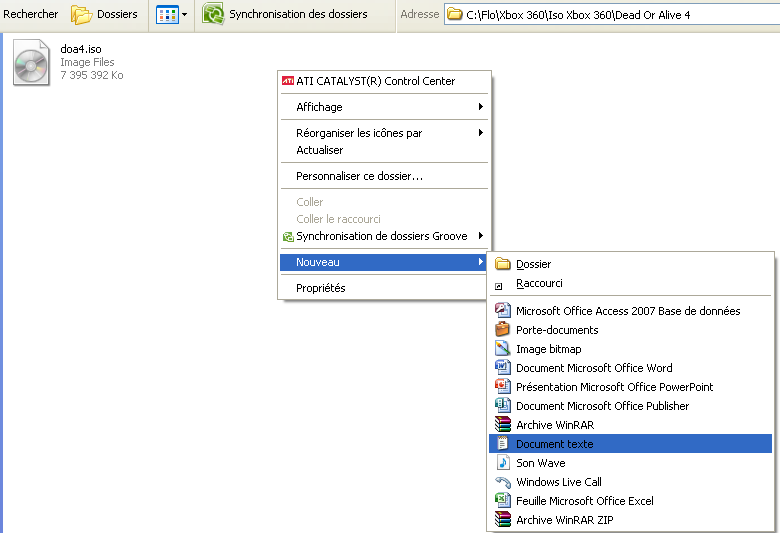Select the doa4.iso disc image file icon

coord(31,63)
